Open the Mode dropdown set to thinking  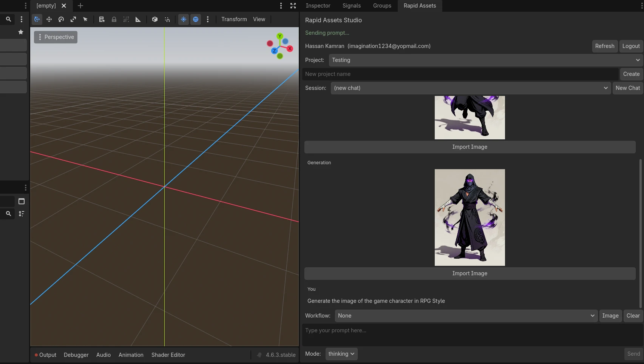(341, 354)
